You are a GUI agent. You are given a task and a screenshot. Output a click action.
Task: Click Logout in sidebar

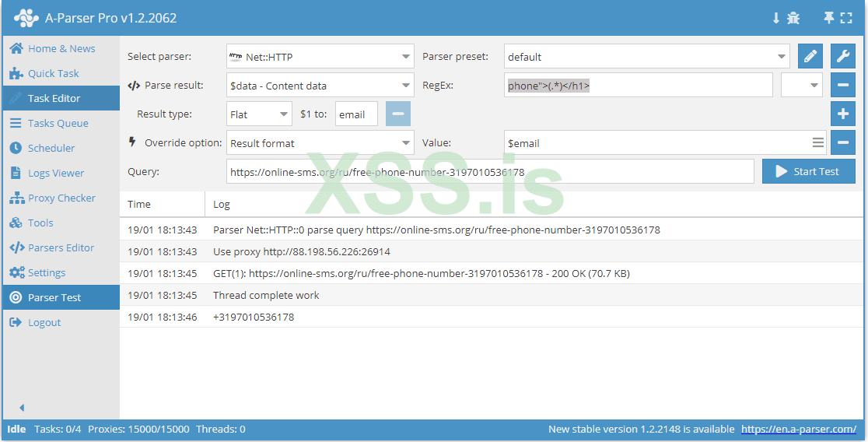tap(61, 322)
